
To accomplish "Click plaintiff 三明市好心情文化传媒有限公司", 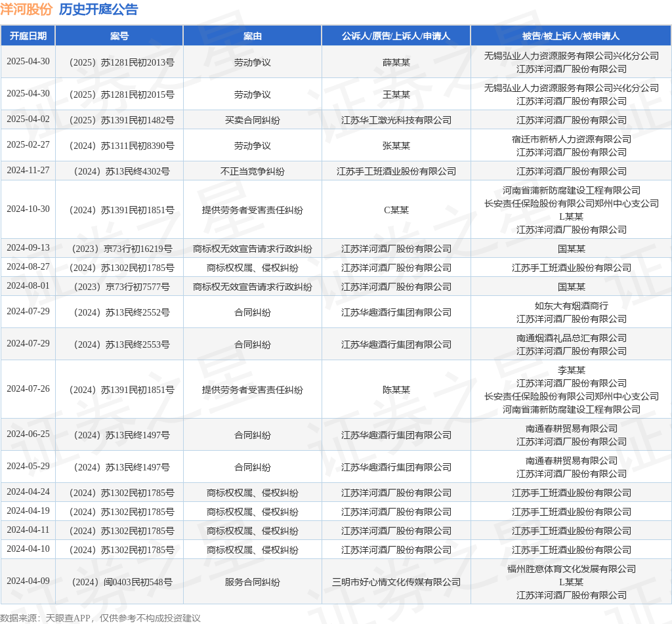I will click(396, 582).
